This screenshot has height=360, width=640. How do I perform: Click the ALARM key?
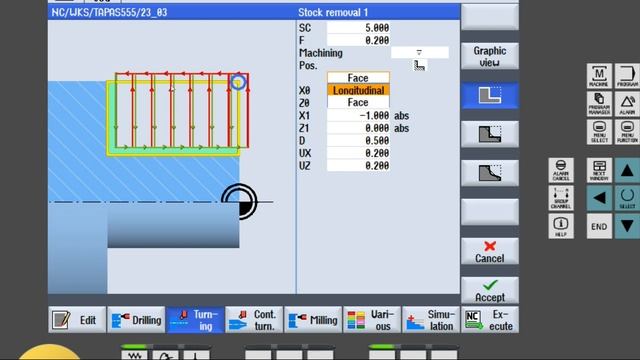[x=627, y=104]
